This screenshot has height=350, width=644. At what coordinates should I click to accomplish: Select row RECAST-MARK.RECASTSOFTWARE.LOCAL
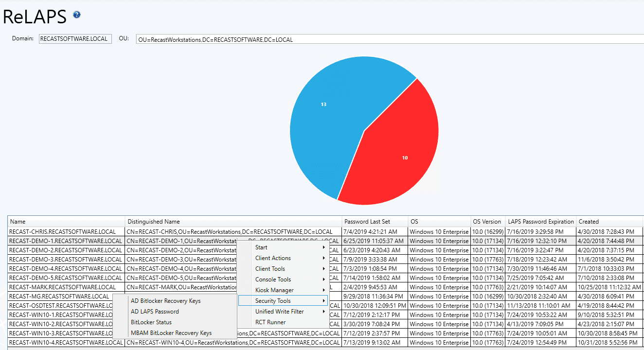point(326,287)
